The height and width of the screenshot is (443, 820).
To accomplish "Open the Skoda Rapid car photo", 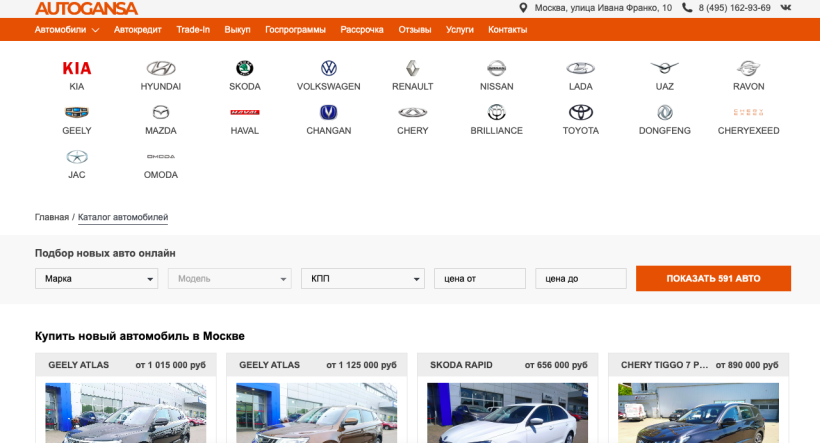I will [507, 413].
